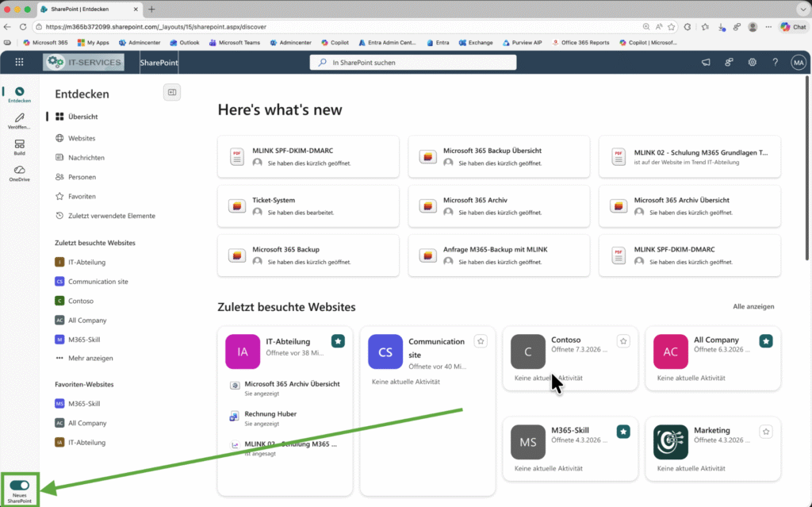
Task: Toggle favorite star on IT-Abteilung card
Action: coord(338,341)
